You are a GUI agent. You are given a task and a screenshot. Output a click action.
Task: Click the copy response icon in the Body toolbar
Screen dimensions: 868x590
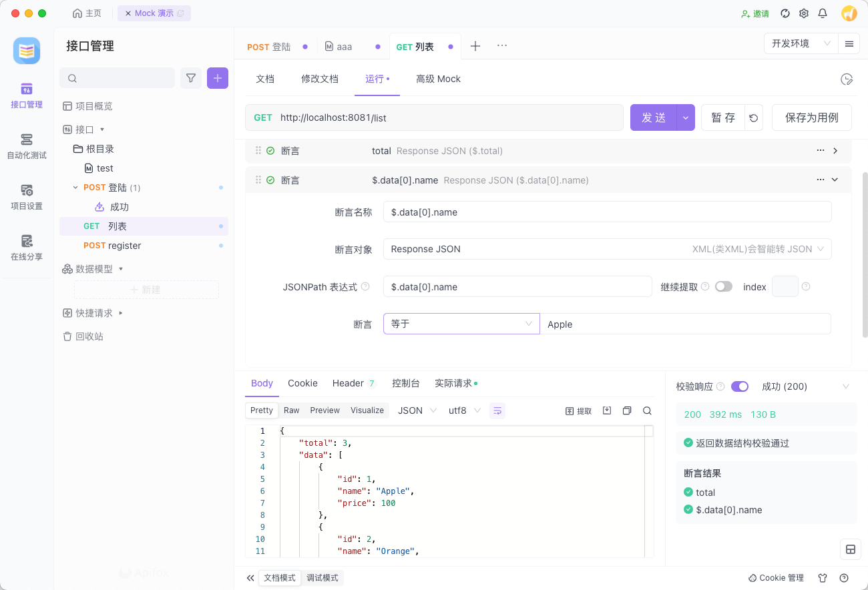coord(627,410)
